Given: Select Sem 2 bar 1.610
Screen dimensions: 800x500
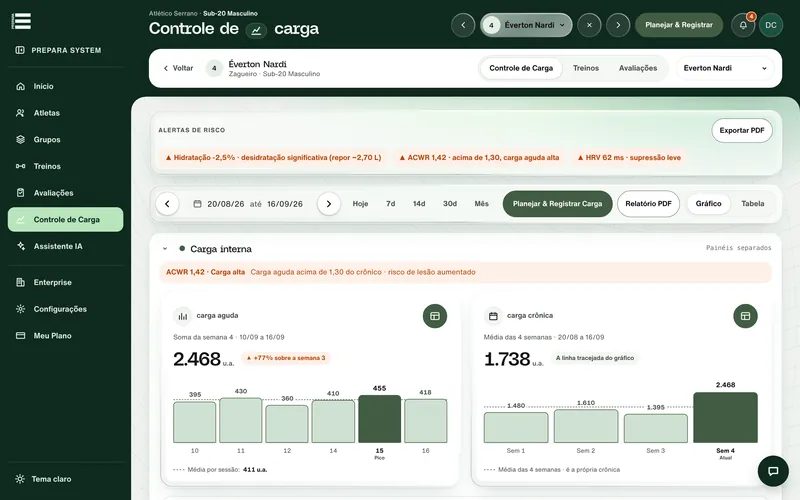Looking at the screenshot, I should pyautogui.click(x=586, y=426).
